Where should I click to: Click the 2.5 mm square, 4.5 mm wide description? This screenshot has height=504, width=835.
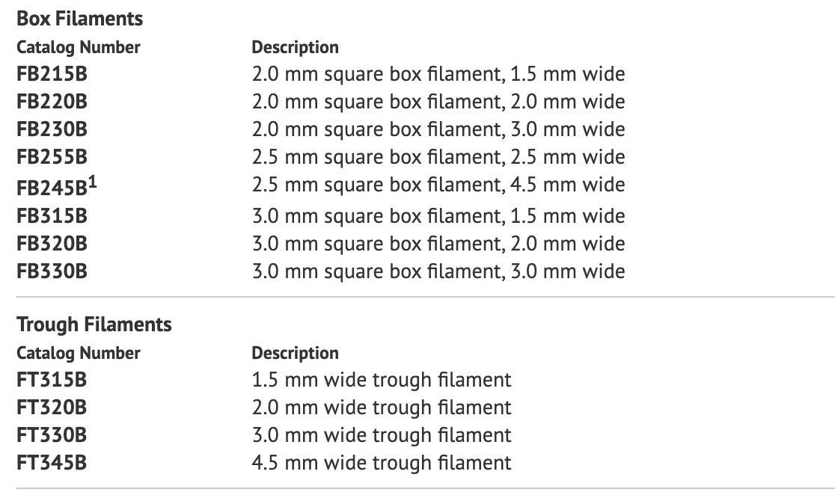pyautogui.click(x=438, y=185)
